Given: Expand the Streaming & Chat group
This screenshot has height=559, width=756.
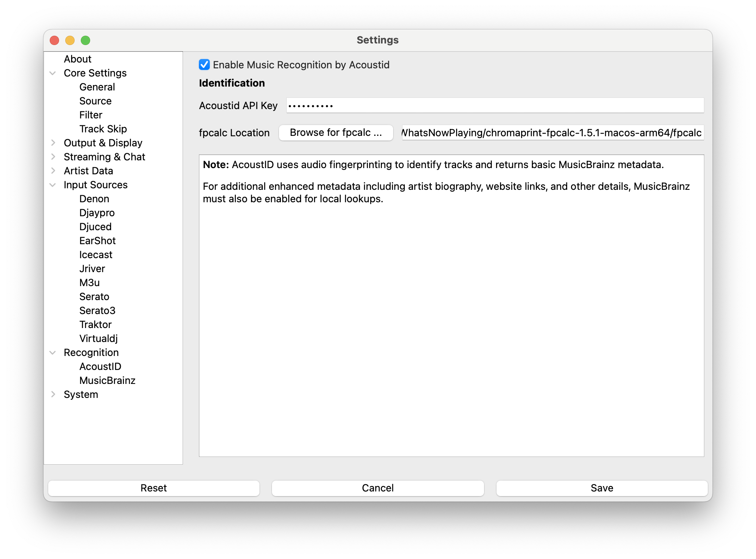Looking at the screenshot, I should tap(53, 157).
